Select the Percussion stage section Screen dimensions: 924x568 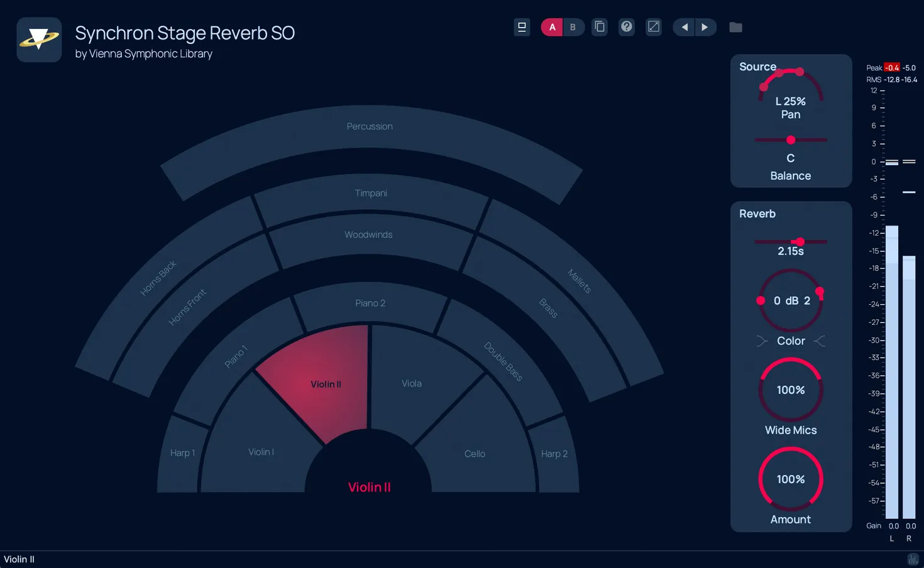tap(370, 126)
